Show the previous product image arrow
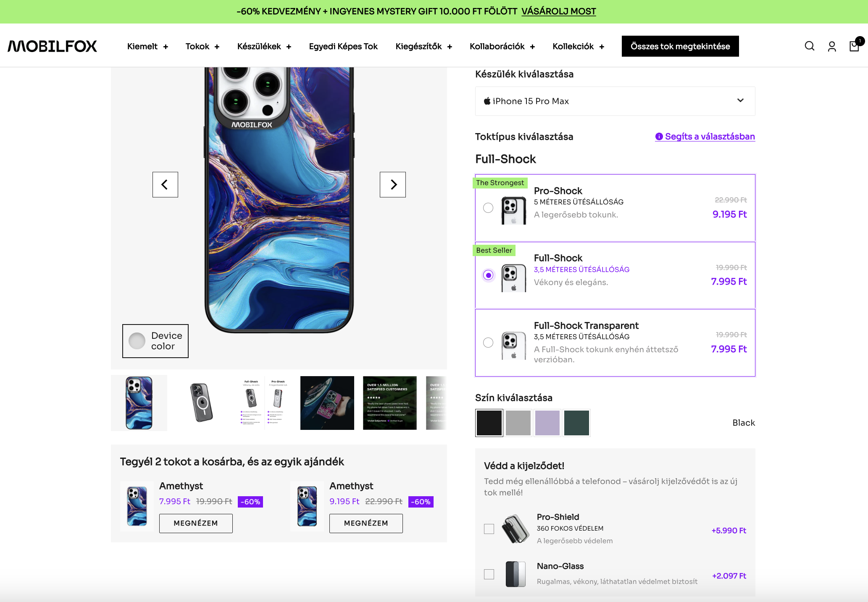868x602 pixels. (x=165, y=184)
